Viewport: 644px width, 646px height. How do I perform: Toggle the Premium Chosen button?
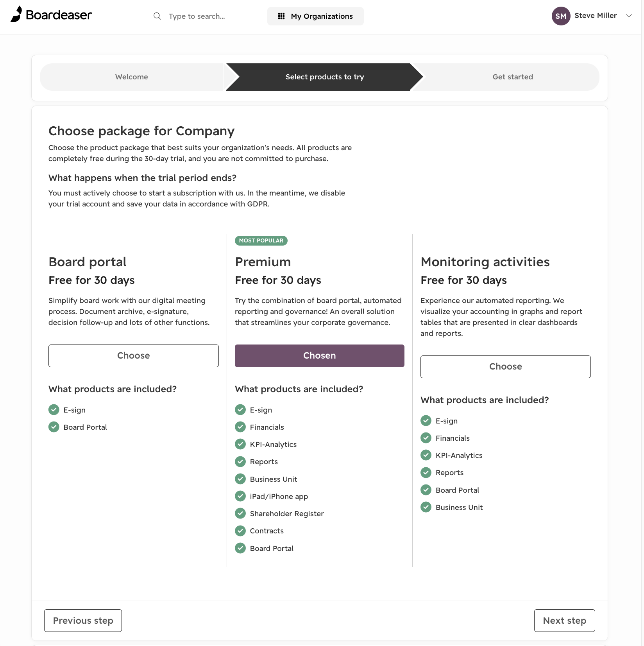[320, 355]
